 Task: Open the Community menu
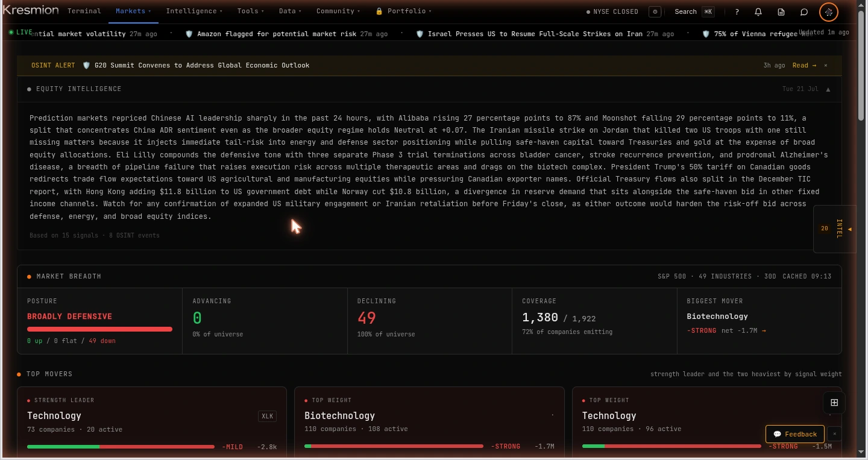tap(338, 11)
